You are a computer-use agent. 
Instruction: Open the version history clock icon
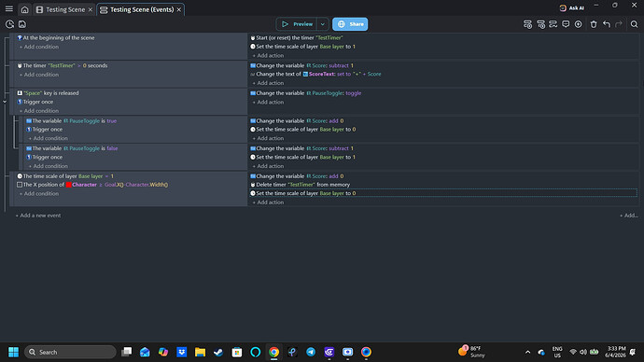10,24
